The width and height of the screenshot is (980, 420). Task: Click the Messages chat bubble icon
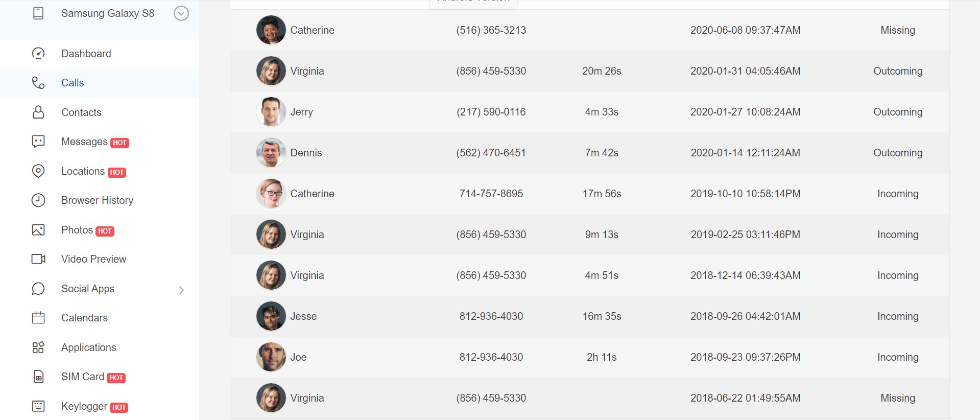pyautogui.click(x=38, y=142)
